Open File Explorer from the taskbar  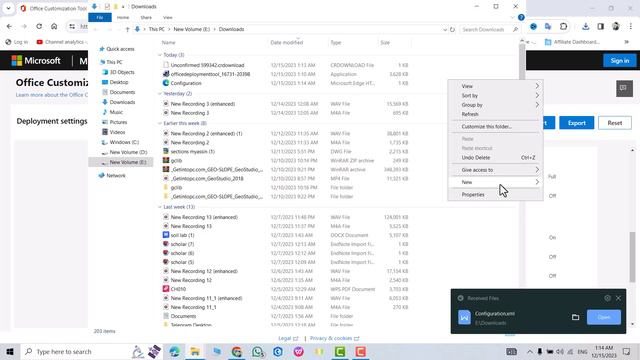[195, 351]
